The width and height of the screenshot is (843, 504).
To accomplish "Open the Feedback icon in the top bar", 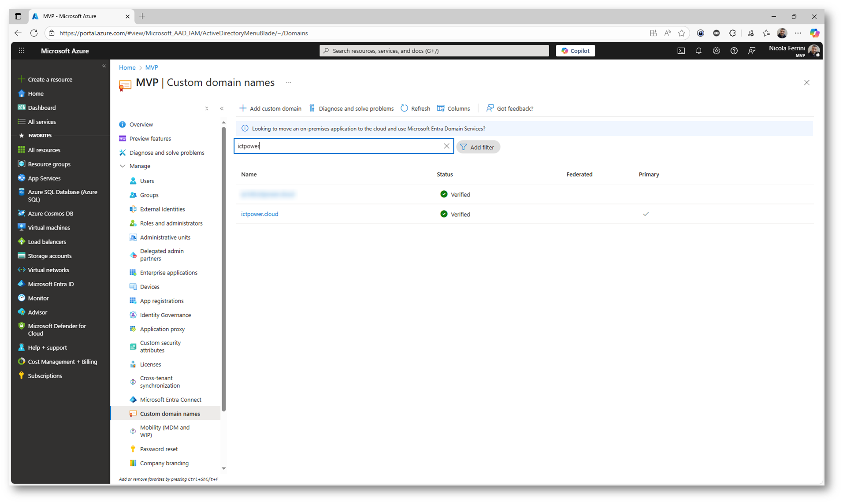I will click(751, 50).
